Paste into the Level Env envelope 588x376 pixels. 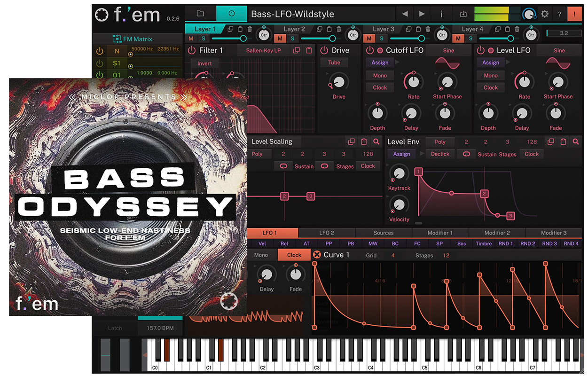pyautogui.click(x=563, y=141)
